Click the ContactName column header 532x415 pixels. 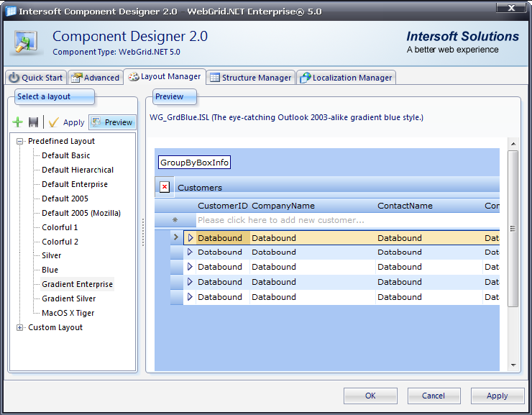coord(405,206)
